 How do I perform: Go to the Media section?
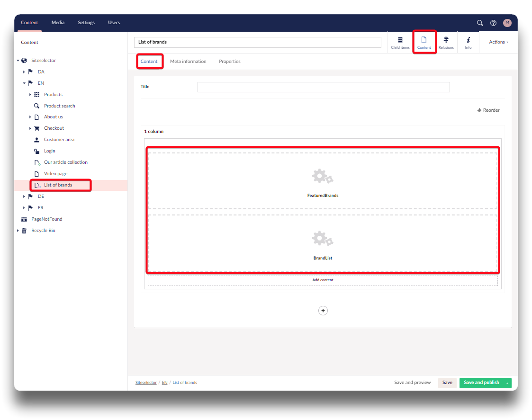tap(58, 23)
